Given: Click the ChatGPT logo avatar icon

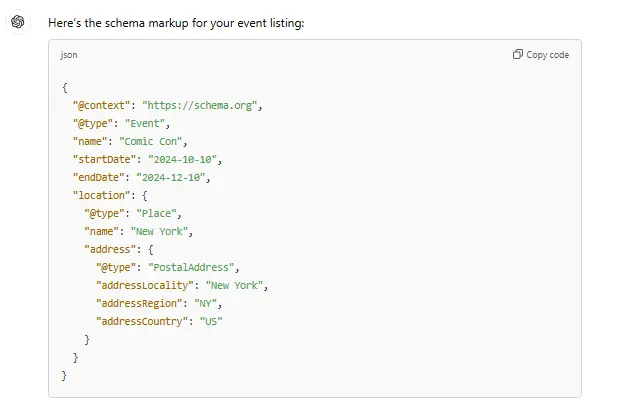Looking at the screenshot, I should (18, 22).
